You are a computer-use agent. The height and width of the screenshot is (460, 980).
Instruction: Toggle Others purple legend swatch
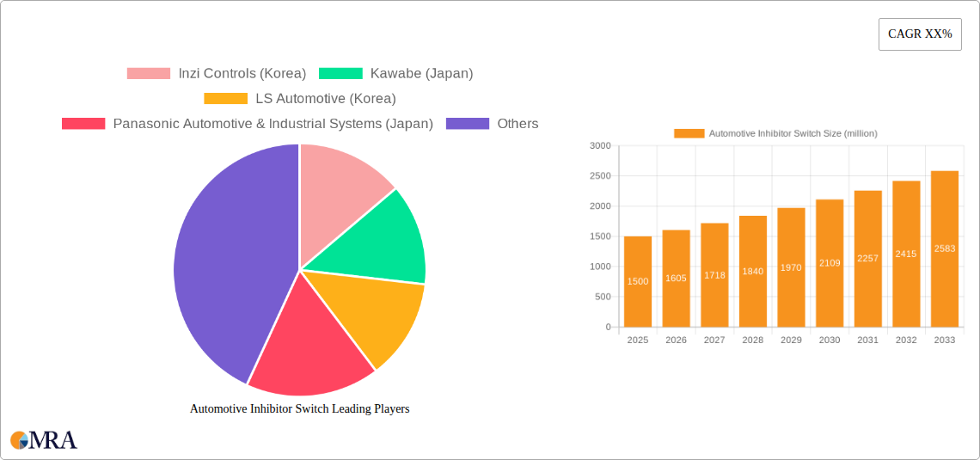pyautogui.click(x=468, y=123)
